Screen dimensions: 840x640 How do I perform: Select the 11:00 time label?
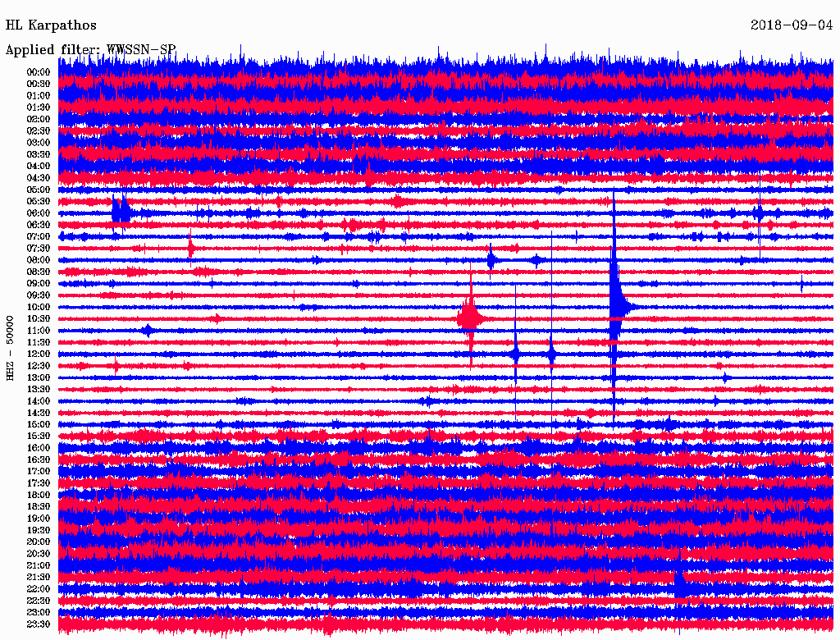(39, 331)
